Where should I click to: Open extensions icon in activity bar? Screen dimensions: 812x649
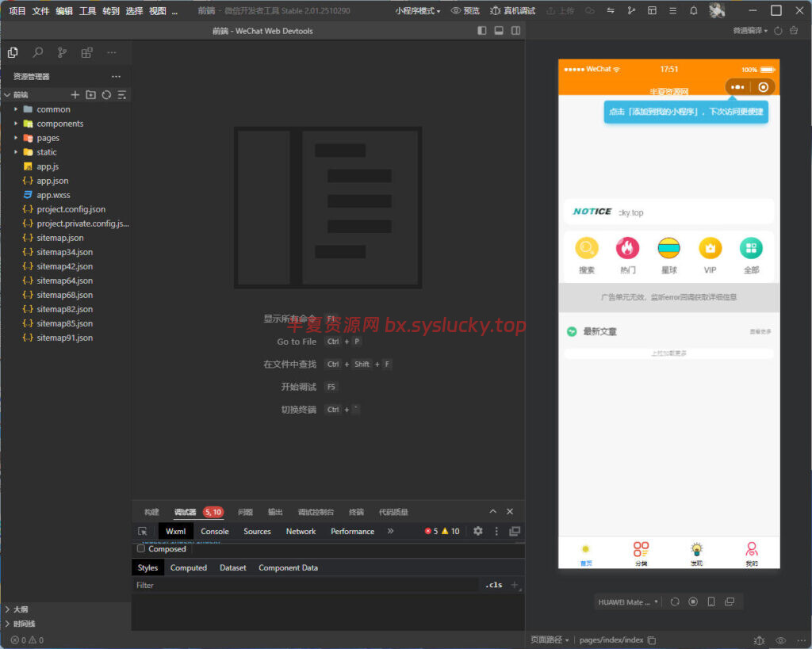pos(87,52)
